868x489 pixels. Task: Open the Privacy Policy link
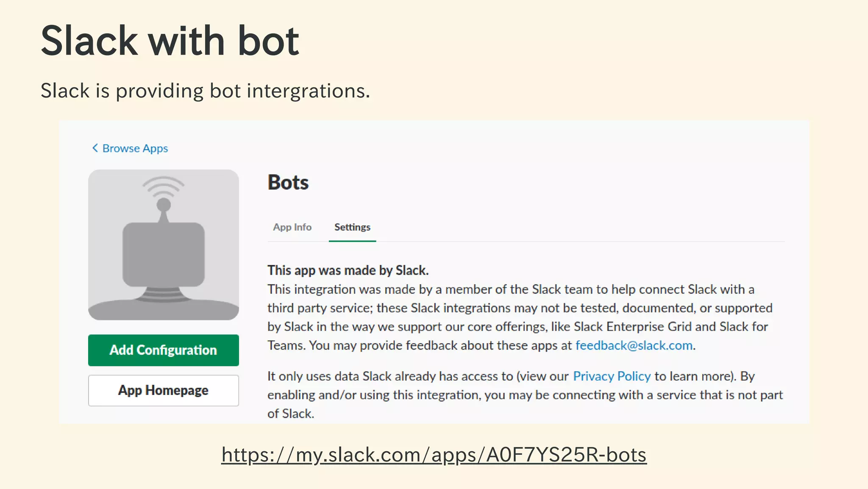coord(612,376)
